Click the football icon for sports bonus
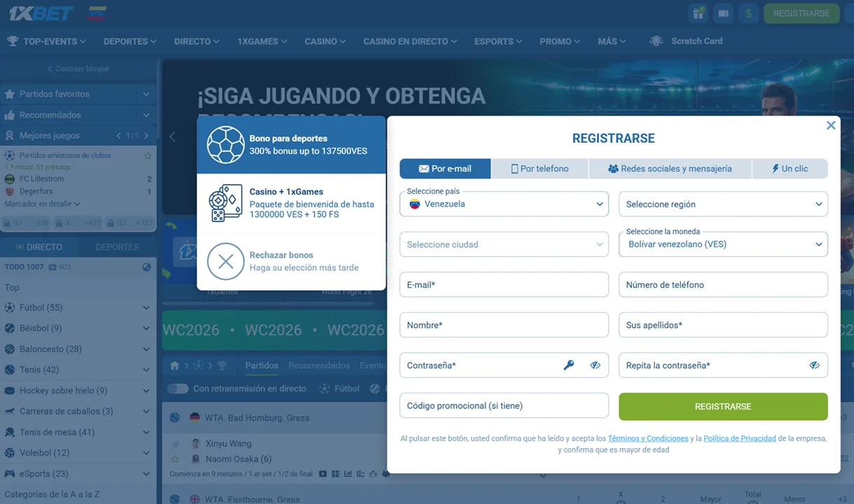 pyautogui.click(x=226, y=145)
